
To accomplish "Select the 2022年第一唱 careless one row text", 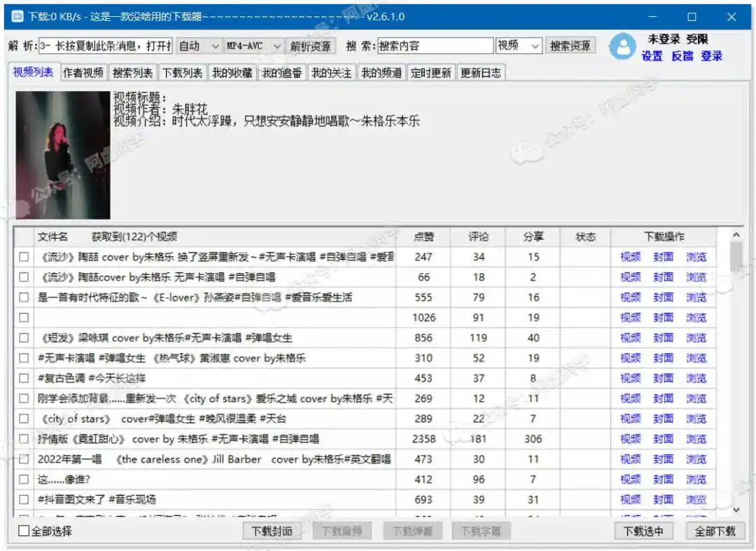I will [214, 459].
